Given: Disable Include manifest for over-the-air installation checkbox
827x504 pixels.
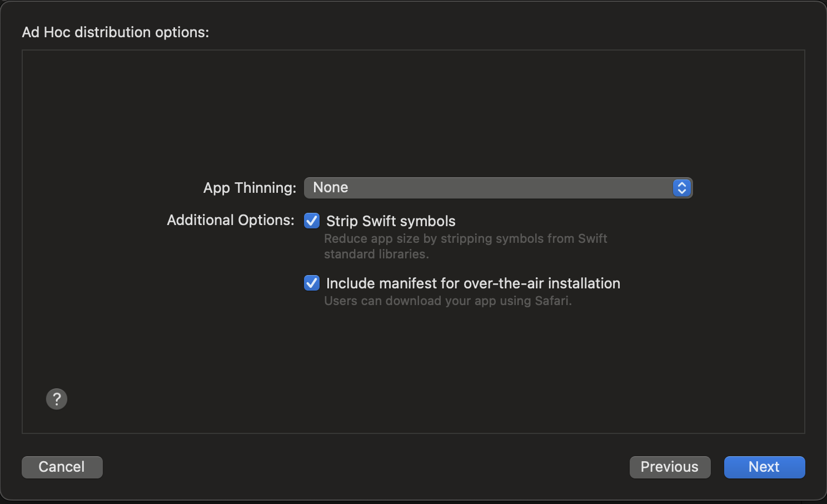Looking at the screenshot, I should [x=312, y=283].
